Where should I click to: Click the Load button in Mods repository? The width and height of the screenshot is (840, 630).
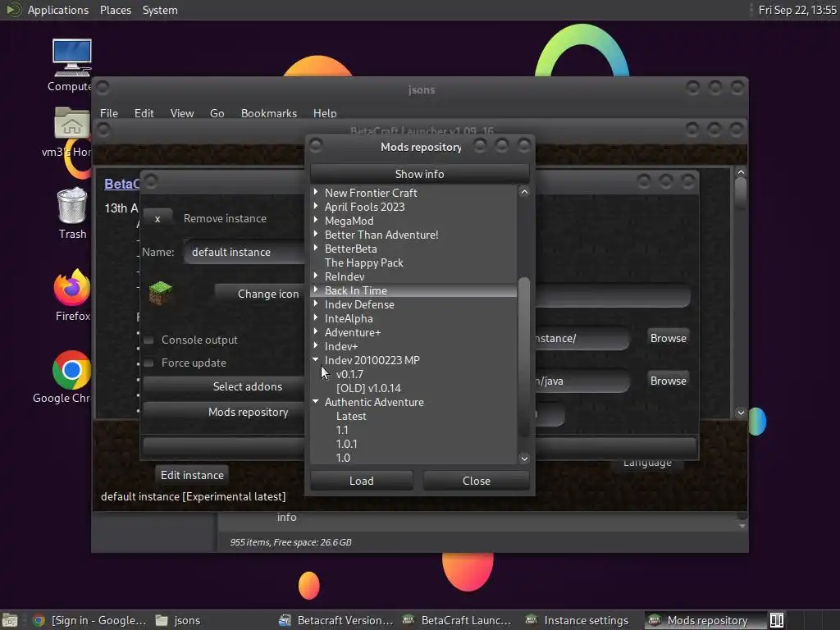[x=362, y=481]
